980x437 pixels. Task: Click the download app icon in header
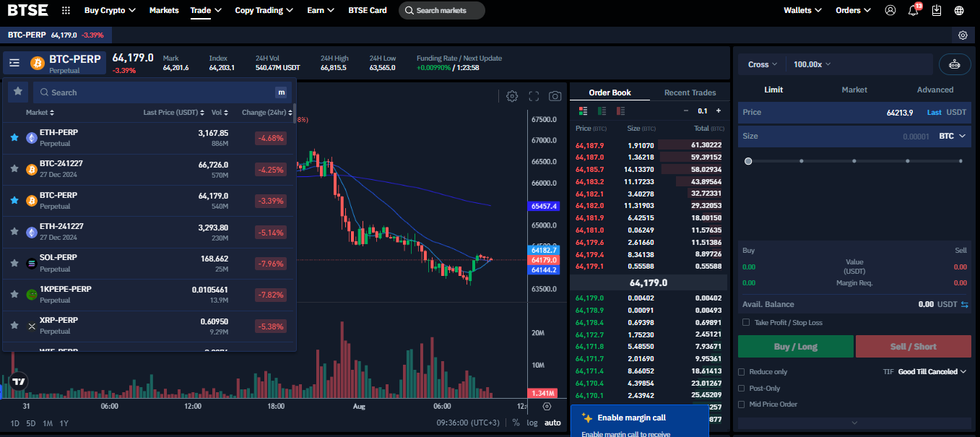click(x=937, y=10)
